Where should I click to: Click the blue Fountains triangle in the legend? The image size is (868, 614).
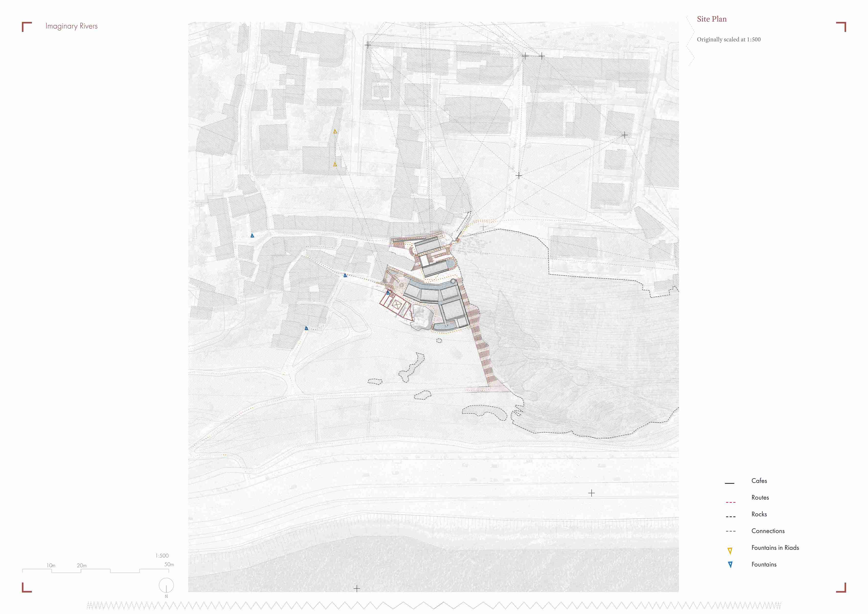pyautogui.click(x=730, y=565)
